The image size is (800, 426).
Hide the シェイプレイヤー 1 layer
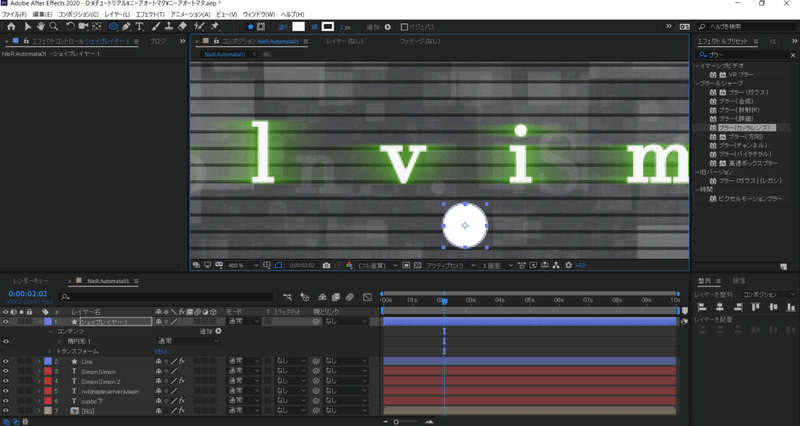(6, 321)
